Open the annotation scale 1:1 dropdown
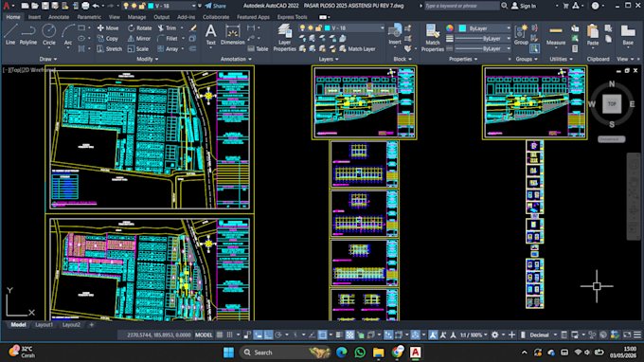Image resolution: width=644 pixels, height=362 pixels. coord(474,335)
